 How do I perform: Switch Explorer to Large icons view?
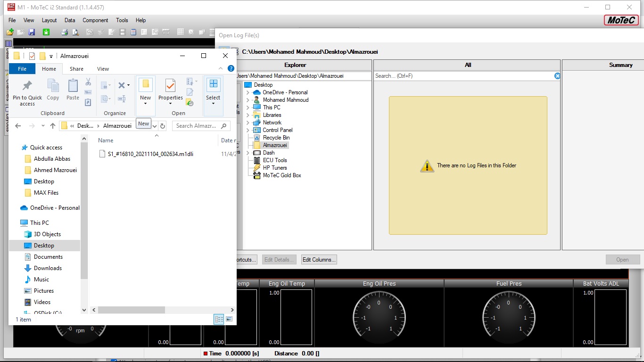pos(229,319)
